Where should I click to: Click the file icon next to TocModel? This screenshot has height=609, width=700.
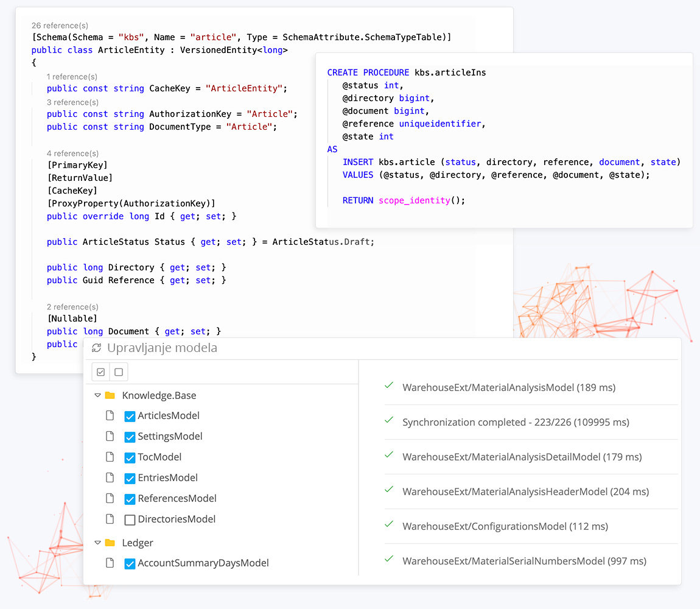[110, 457]
